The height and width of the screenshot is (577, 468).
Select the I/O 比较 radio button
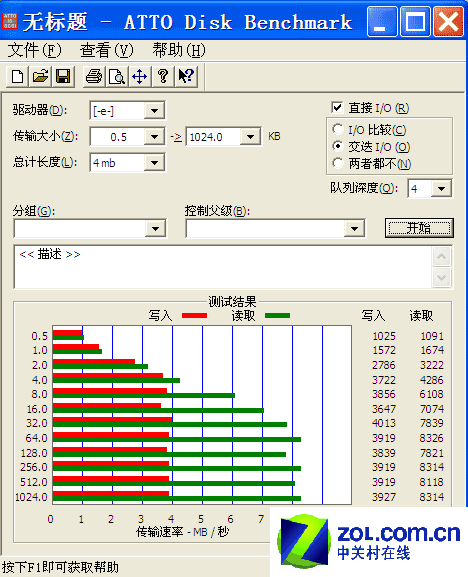point(337,129)
